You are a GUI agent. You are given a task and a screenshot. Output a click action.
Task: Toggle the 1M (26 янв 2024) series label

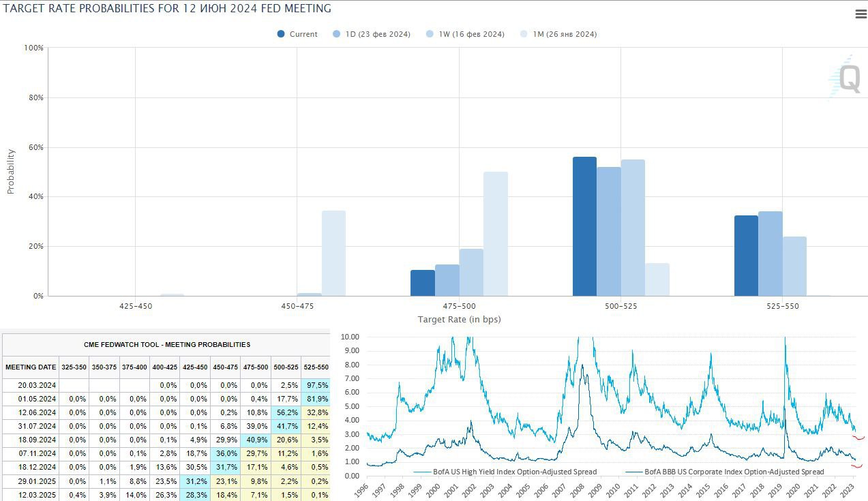565,34
